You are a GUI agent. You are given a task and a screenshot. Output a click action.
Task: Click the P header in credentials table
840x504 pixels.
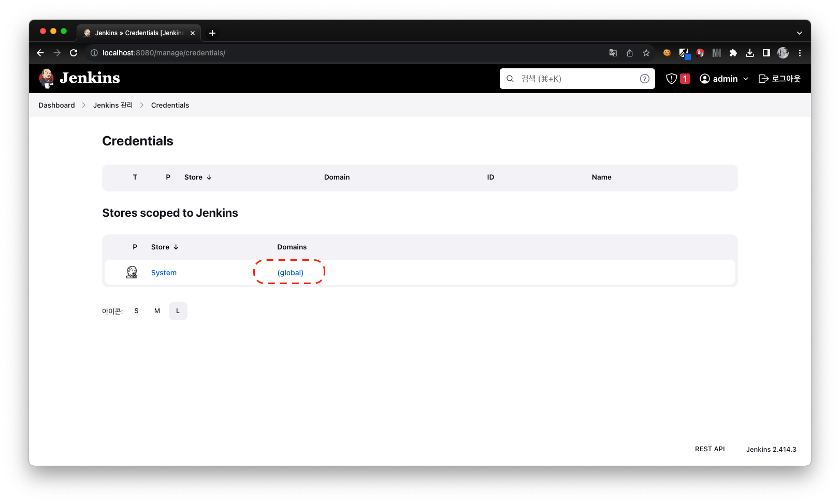(168, 177)
